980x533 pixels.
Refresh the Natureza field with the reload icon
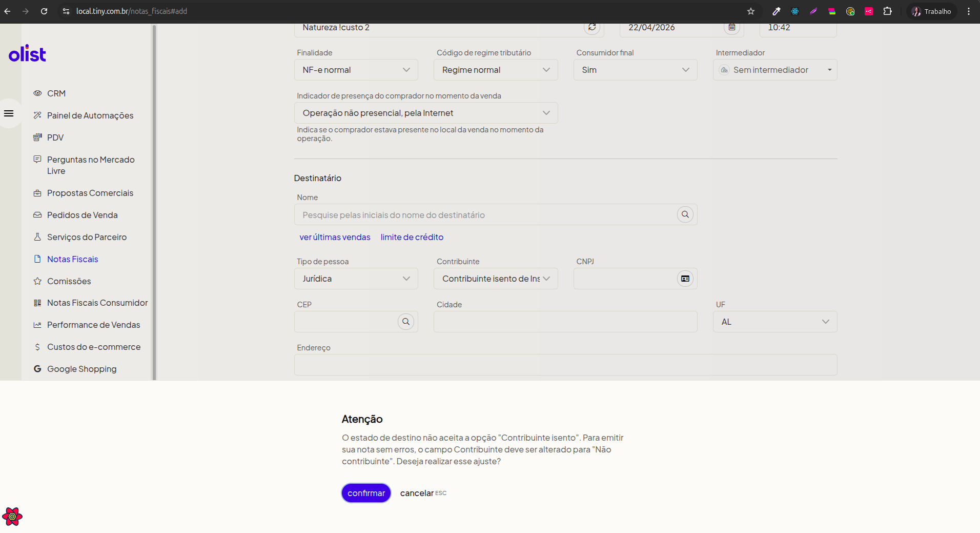[592, 27]
